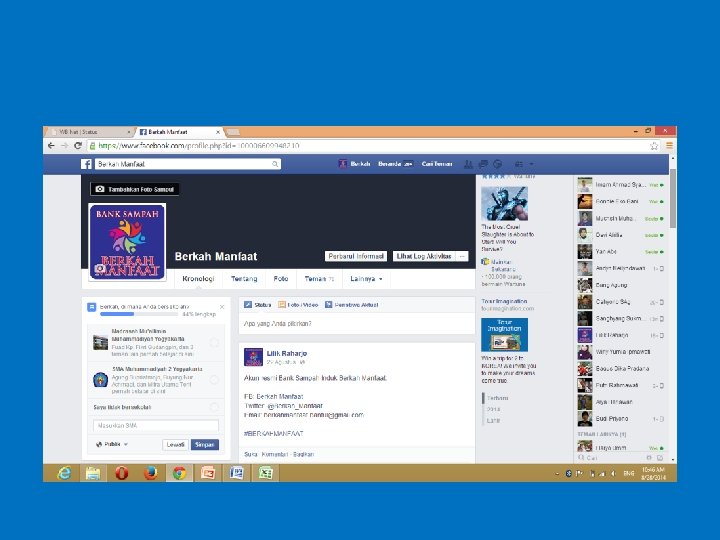
Task: Click the Masukkan SMA input field
Action: click(x=156, y=426)
